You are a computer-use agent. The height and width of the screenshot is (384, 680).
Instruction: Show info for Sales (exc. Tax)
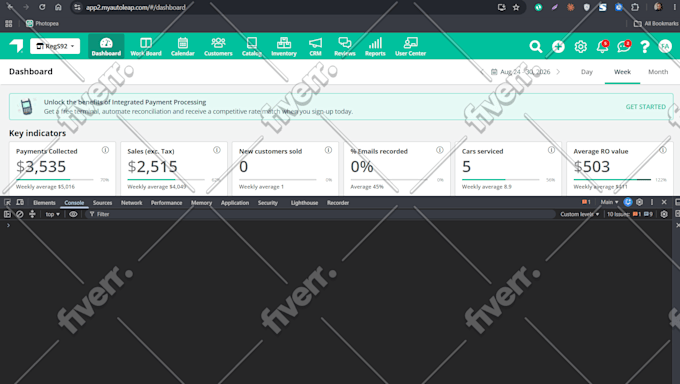coord(217,150)
